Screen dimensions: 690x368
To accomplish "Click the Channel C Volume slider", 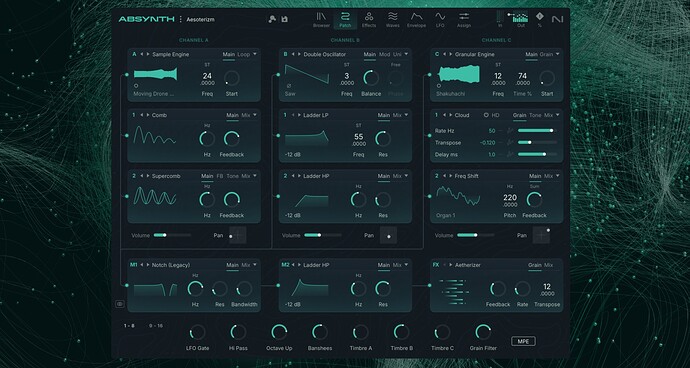I will click(x=476, y=236).
